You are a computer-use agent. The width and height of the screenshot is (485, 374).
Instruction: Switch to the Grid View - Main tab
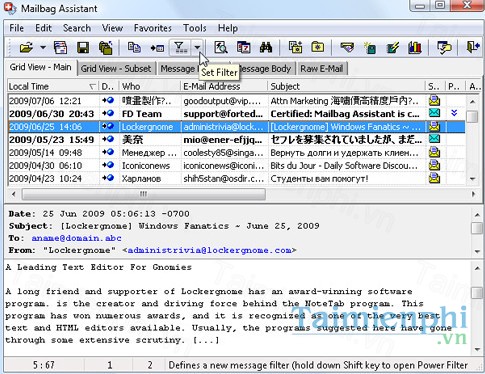[40, 67]
